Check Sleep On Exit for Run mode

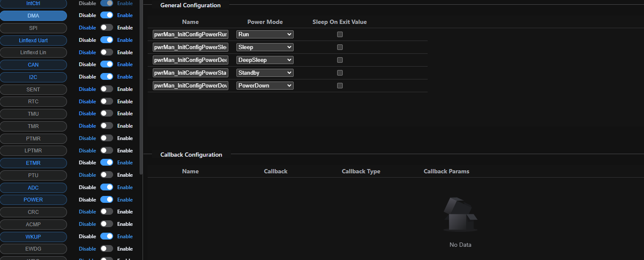tap(340, 35)
